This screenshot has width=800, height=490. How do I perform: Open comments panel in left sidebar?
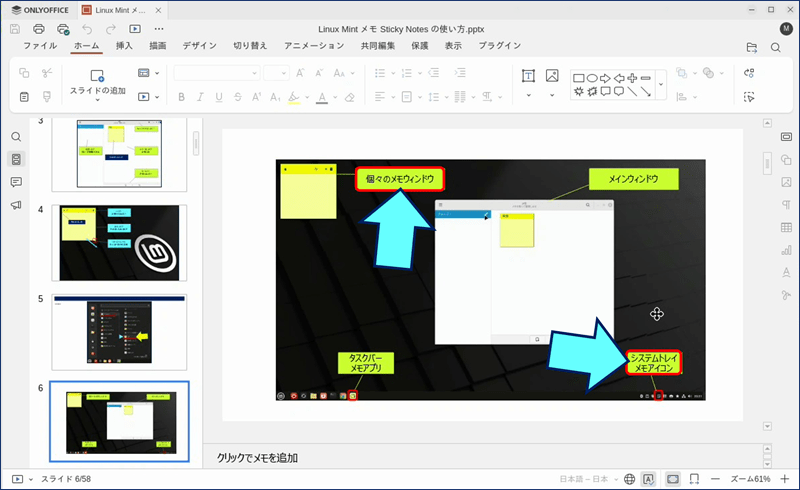coord(16,182)
